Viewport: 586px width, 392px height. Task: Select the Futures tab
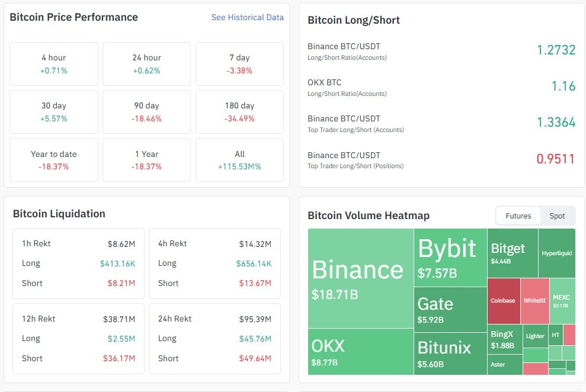pos(518,216)
